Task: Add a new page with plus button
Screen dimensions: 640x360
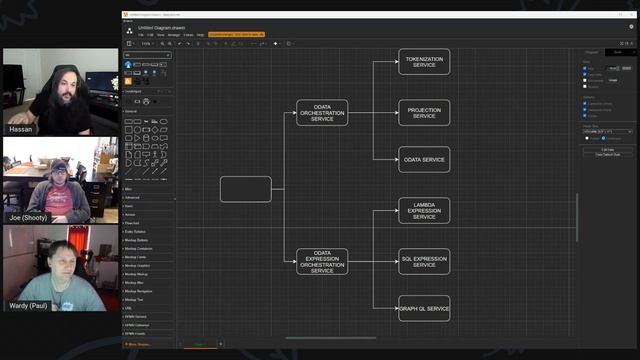Action: coord(221,344)
